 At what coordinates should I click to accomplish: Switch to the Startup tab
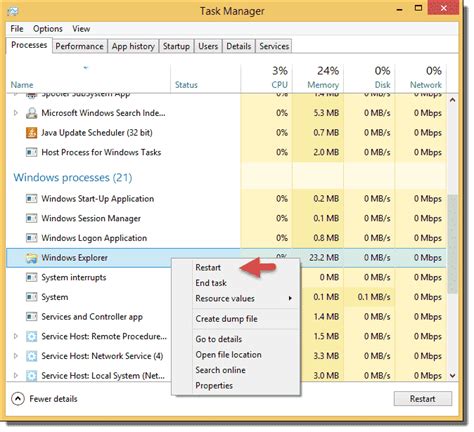point(176,46)
